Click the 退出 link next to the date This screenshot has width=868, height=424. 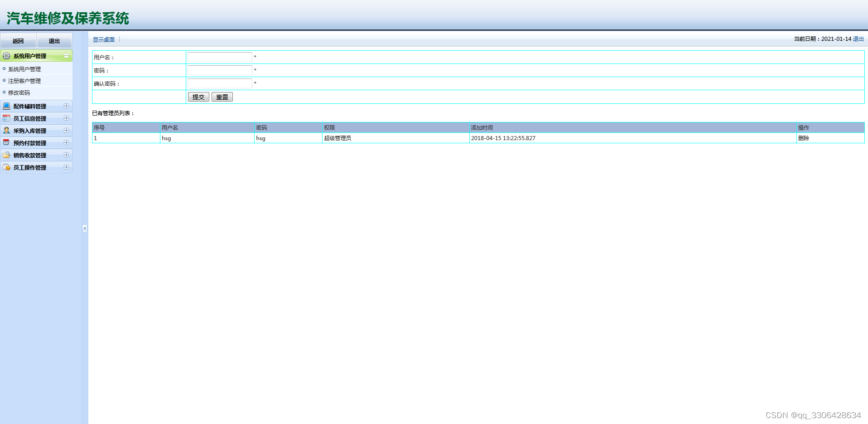coord(858,39)
